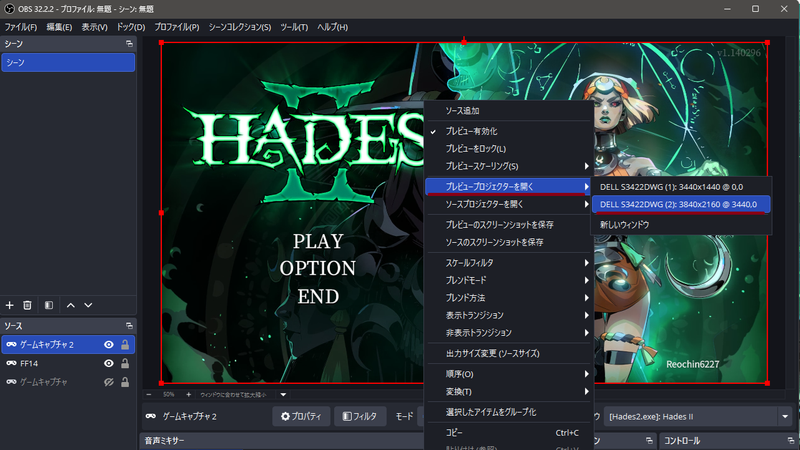800x450 pixels.
Task: Open the ヘルプ(H) menu
Action: point(333,27)
